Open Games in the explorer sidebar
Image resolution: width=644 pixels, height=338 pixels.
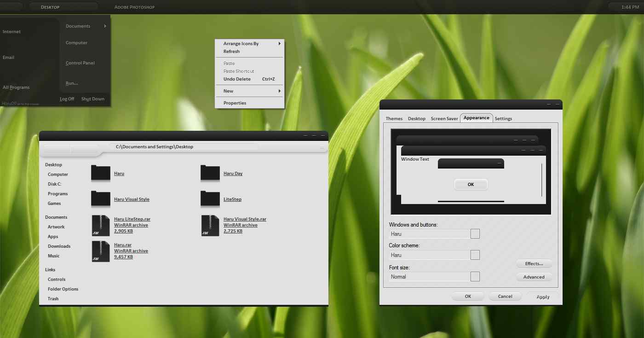[54, 204]
